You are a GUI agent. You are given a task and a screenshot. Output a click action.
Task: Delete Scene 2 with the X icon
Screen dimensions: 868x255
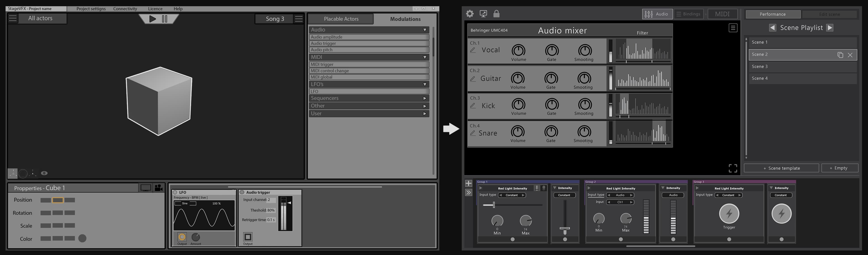pyautogui.click(x=850, y=55)
